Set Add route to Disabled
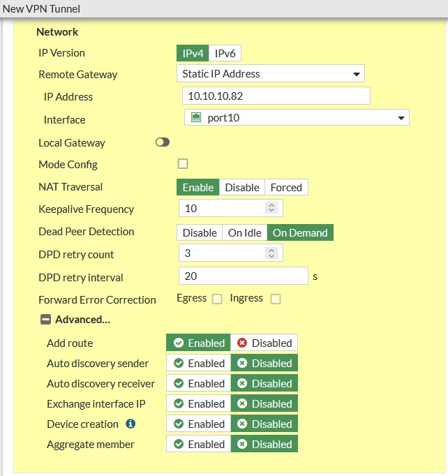 264,343
